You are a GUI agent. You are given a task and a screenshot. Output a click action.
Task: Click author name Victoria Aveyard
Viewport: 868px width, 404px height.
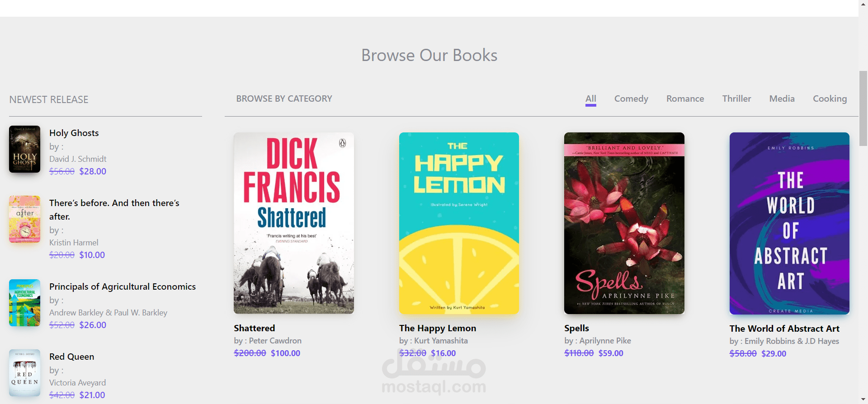77,383
